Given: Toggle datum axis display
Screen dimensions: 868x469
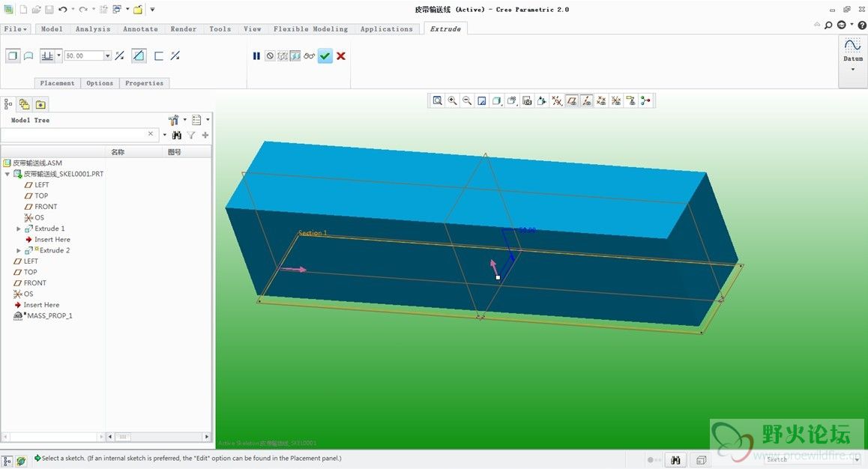Looking at the screenshot, I should click(x=587, y=100).
